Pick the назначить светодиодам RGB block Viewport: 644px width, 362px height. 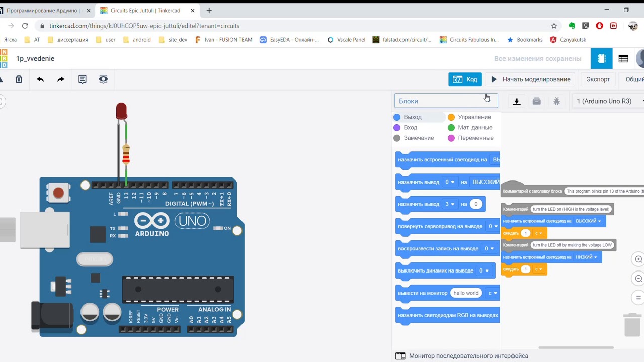(x=448, y=316)
